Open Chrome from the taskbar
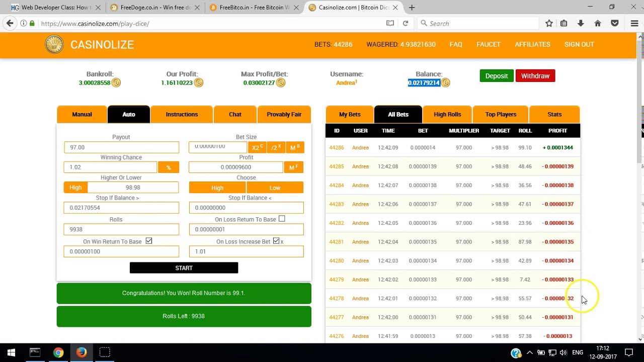Screen dimensions: 644x362 point(58,352)
